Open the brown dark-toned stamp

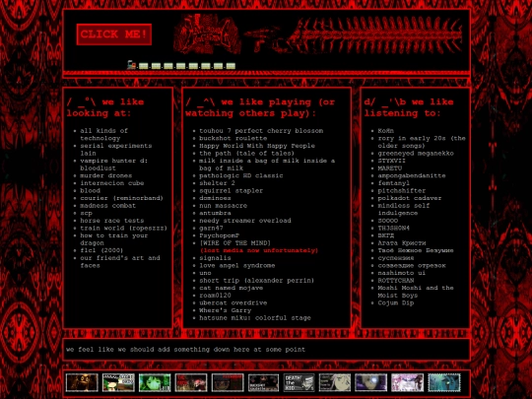click(x=82, y=382)
